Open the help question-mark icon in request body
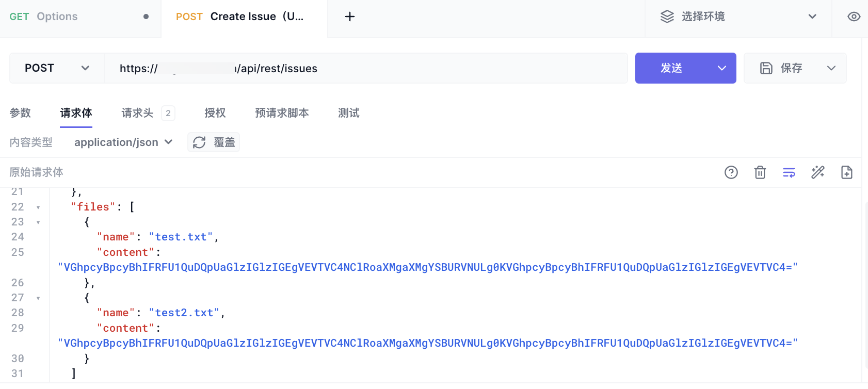 point(731,172)
